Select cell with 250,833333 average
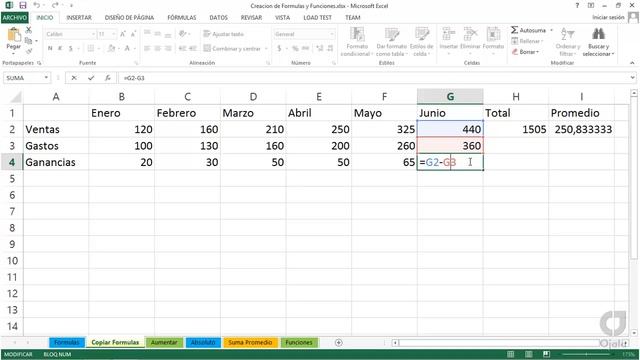 (581, 129)
